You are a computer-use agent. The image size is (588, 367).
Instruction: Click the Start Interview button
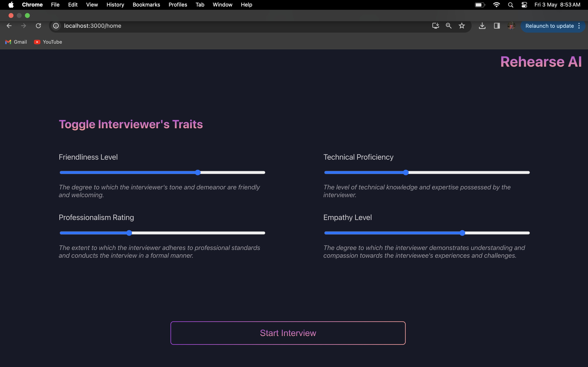coord(288,333)
